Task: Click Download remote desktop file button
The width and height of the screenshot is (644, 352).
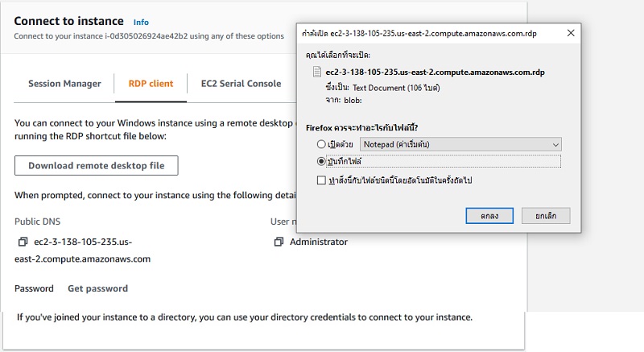Action: tap(96, 166)
